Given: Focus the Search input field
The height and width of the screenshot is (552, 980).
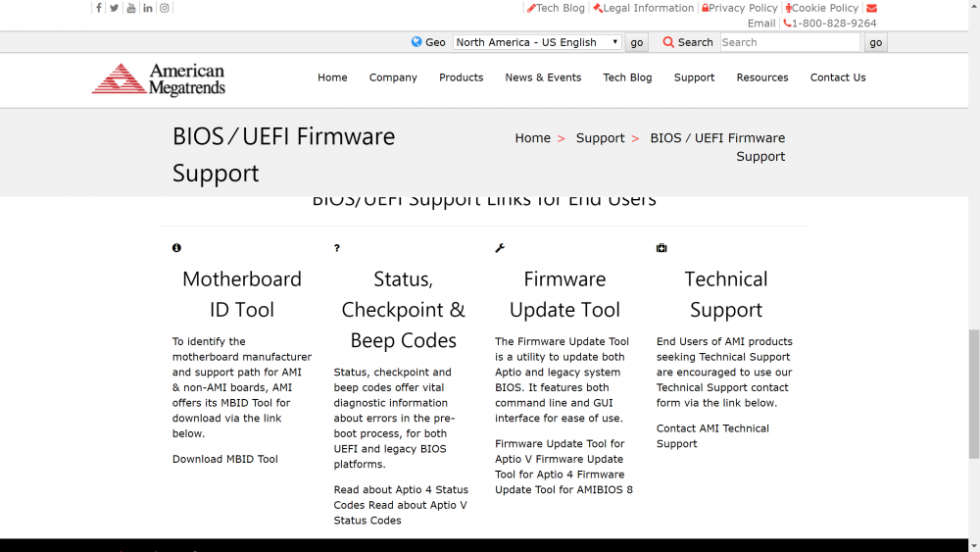Looking at the screenshot, I should pyautogui.click(x=791, y=42).
